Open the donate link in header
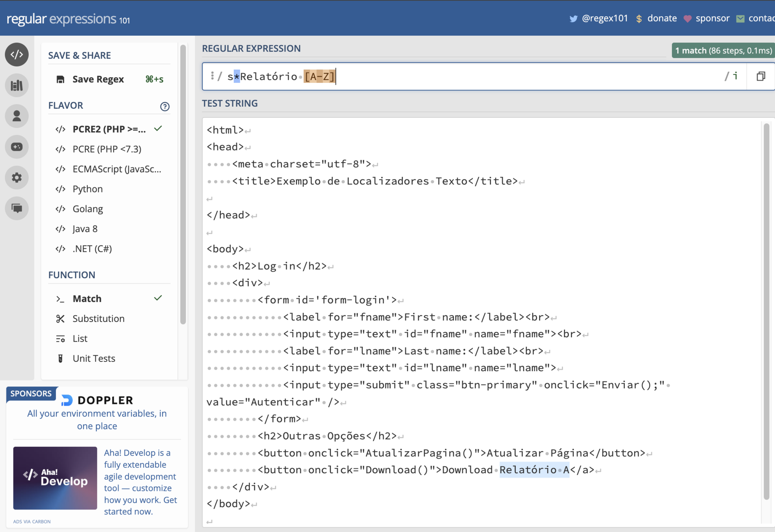This screenshot has width=775, height=532. [x=662, y=18]
